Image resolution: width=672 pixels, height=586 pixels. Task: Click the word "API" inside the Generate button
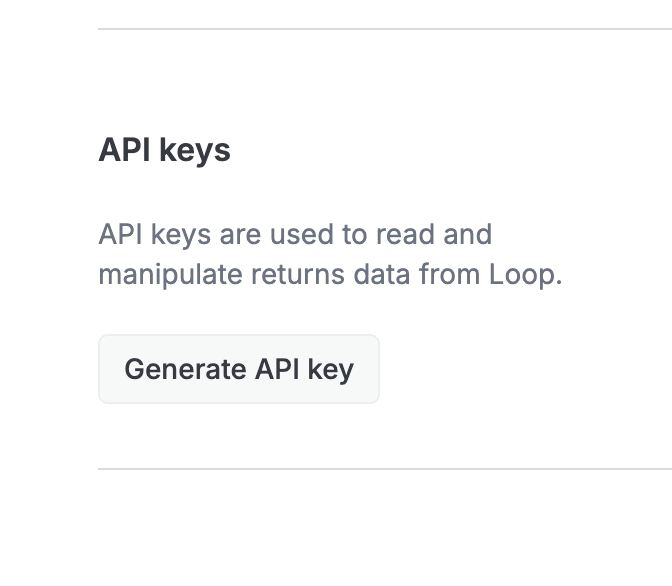(x=277, y=369)
